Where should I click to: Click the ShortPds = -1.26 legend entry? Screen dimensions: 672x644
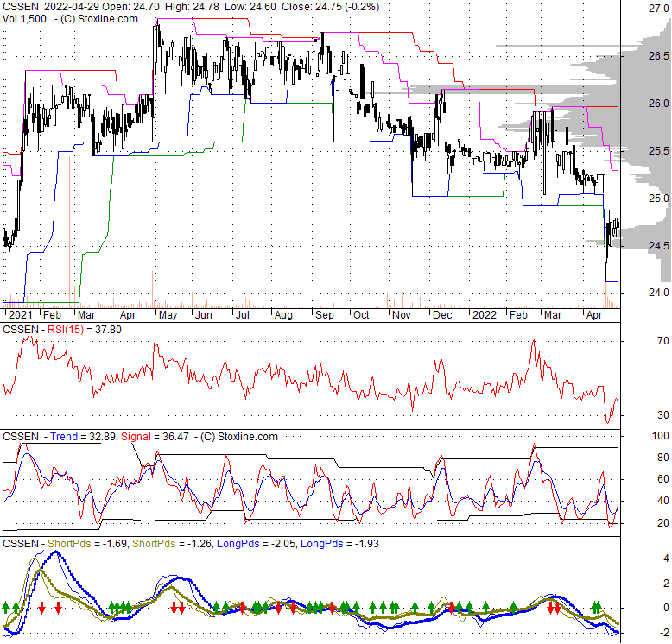click(172, 544)
